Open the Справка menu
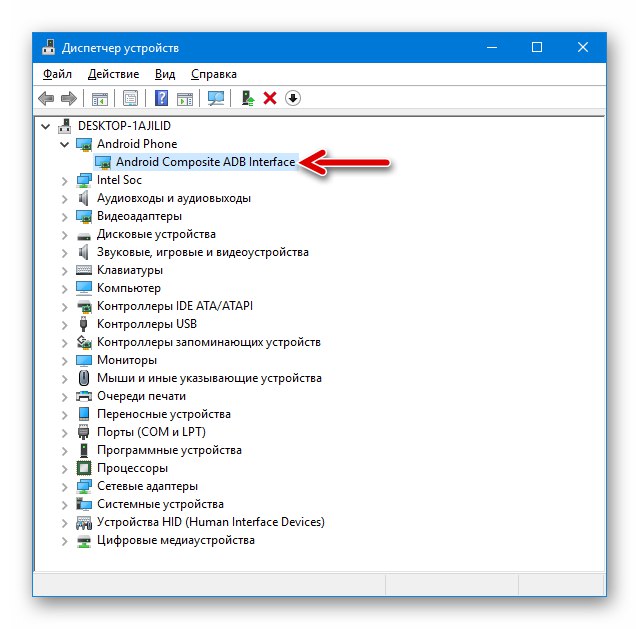Image resolution: width=639 pixels, height=629 pixels. pyautogui.click(x=214, y=74)
